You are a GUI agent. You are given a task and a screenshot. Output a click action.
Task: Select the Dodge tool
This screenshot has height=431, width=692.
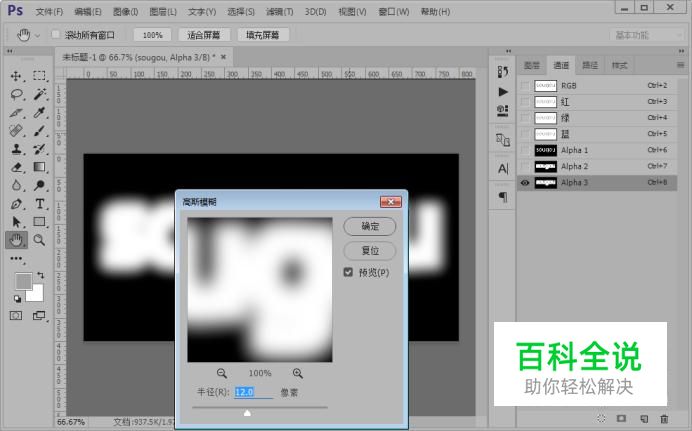point(39,185)
